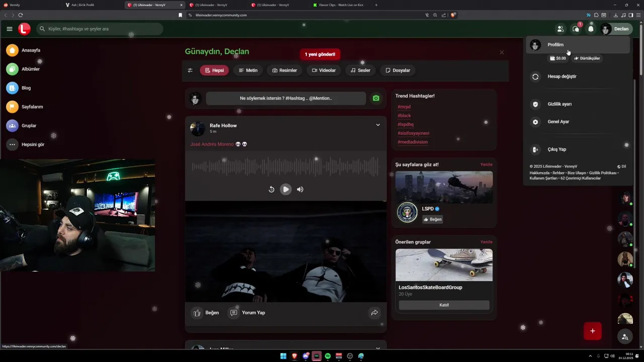The image size is (644, 362).
Task: Open the #lspdhq trending hashtag
Action: pyautogui.click(x=406, y=125)
